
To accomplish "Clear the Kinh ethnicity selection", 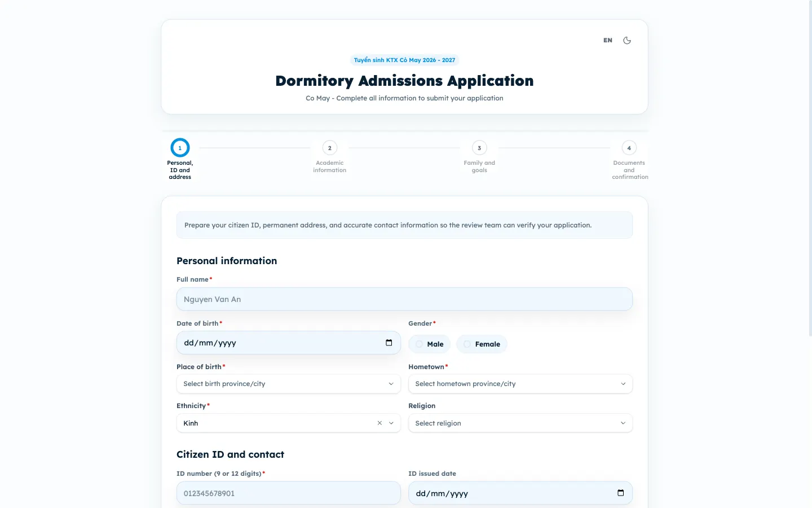I will [379, 423].
